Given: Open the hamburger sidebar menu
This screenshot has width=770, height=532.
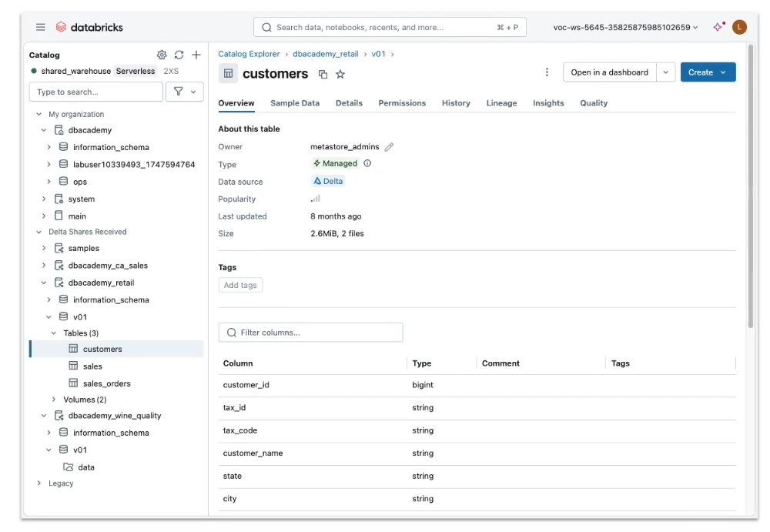Looking at the screenshot, I should (x=40, y=27).
